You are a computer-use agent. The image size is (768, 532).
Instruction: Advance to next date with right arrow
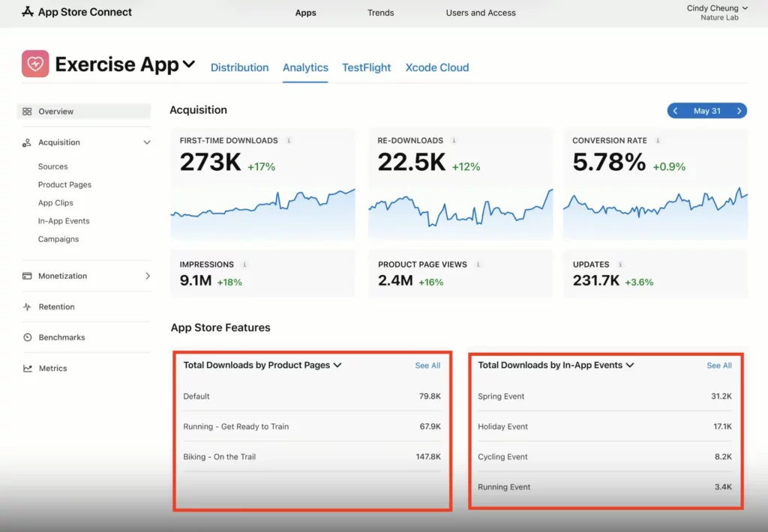(x=739, y=111)
